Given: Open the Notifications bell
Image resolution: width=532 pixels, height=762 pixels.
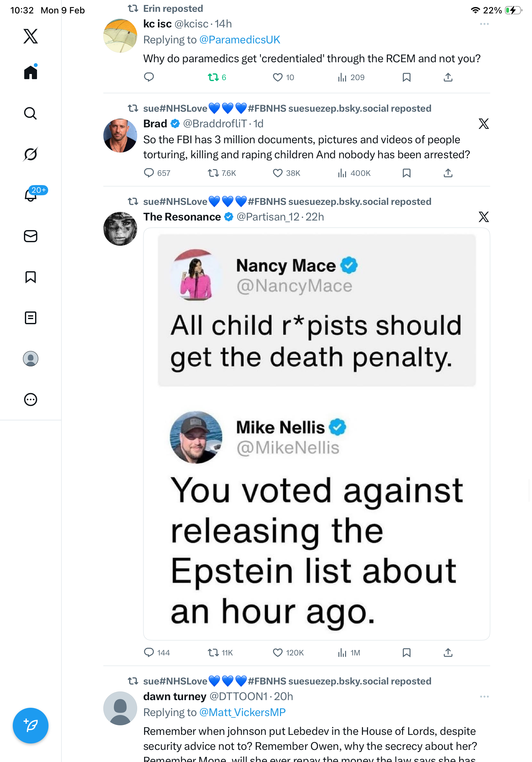Looking at the screenshot, I should 31,195.
